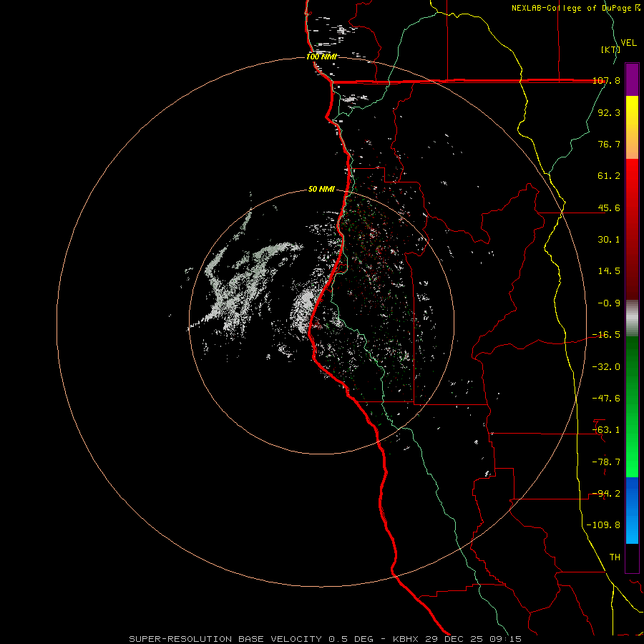
Task: Click the -0.9 scale value
Action: click(x=609, y=303)
